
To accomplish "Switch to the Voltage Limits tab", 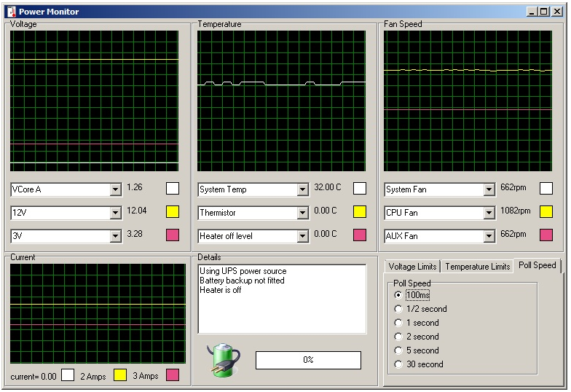I will pyautogui.click(x=412, y=267).
